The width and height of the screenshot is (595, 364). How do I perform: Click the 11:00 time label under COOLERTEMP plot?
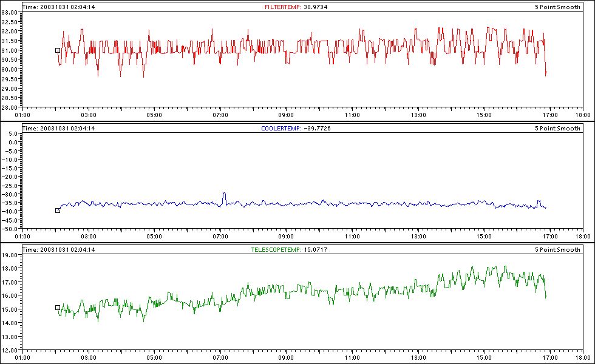pos(352,236)
